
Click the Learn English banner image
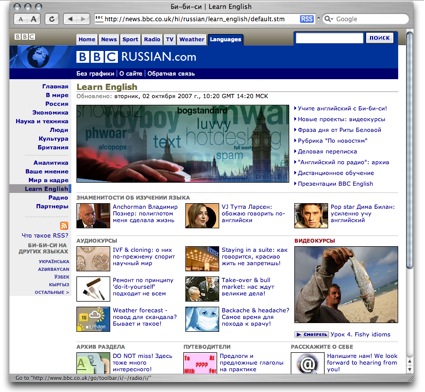[x=183, y=144]
